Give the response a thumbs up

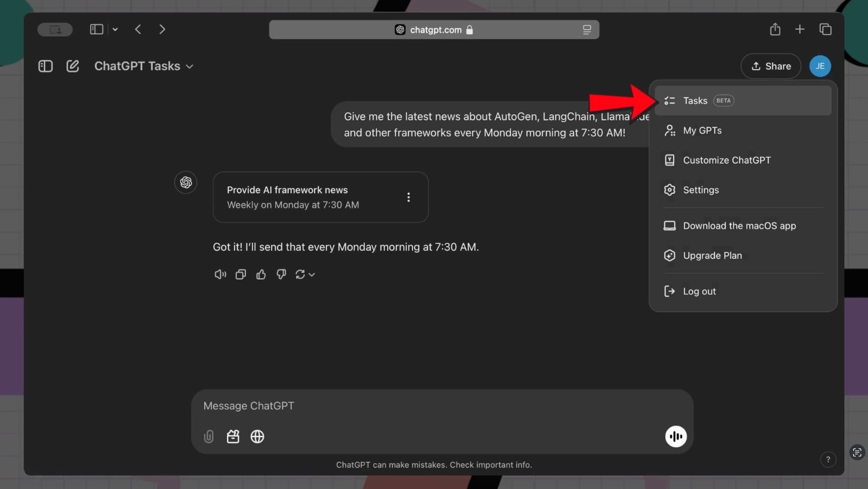click(261, 274)
